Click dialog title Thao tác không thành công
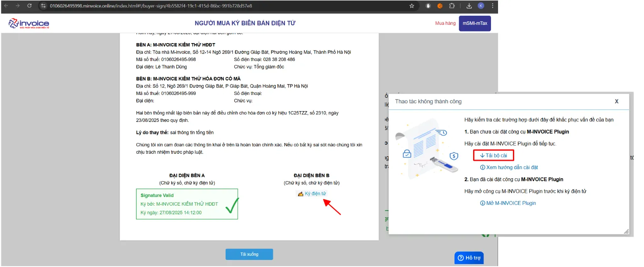 tap(428, 101)
